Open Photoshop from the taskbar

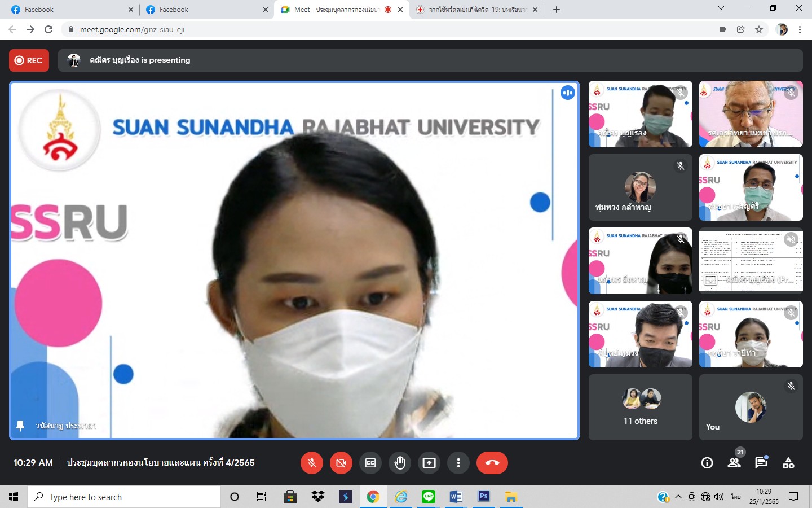point(483,497)
